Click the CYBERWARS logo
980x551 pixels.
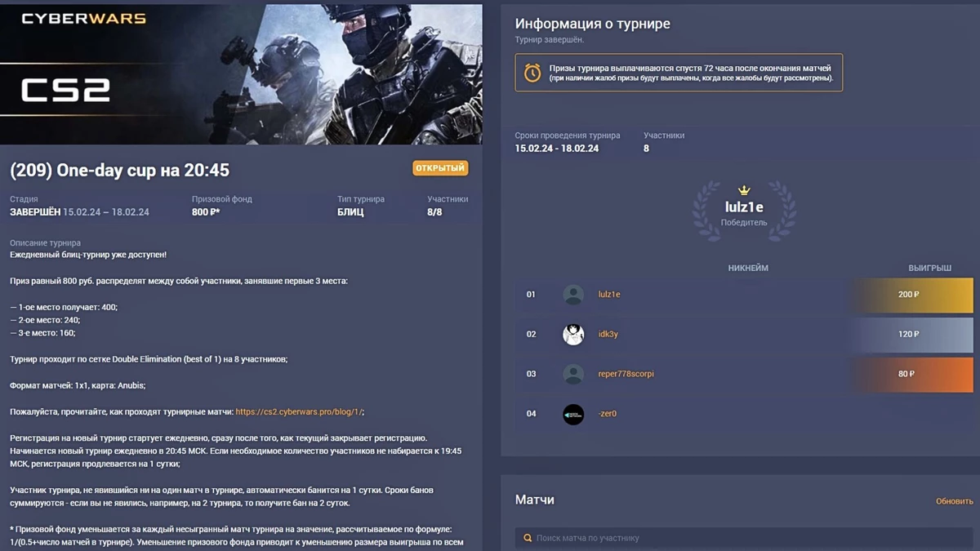(83, 18)
